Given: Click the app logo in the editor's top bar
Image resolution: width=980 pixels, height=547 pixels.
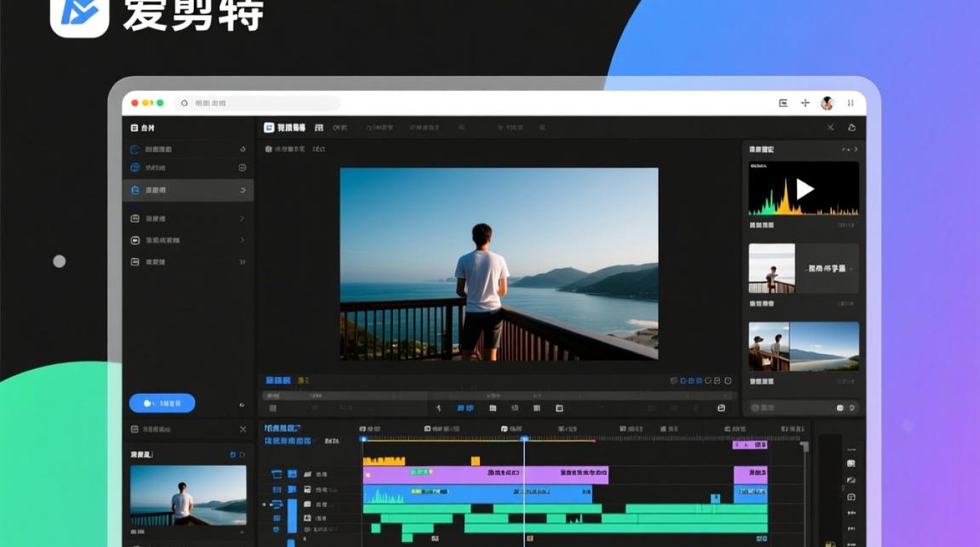Looking at the screenshot, I should tap(268, 128).
